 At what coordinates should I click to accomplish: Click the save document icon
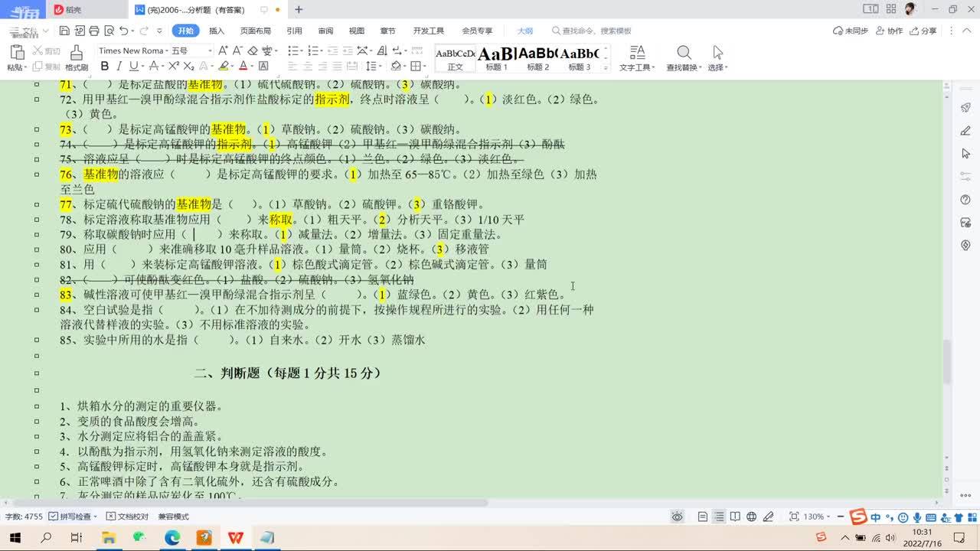point(64,31)
